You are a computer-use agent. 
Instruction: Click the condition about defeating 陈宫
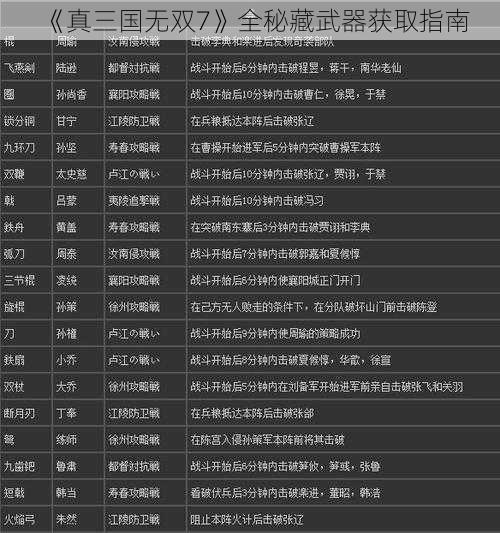click(267, 440)
